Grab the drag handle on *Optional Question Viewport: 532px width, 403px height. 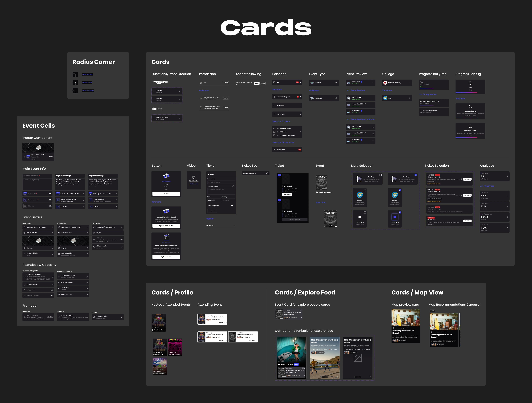coord(153,91)
